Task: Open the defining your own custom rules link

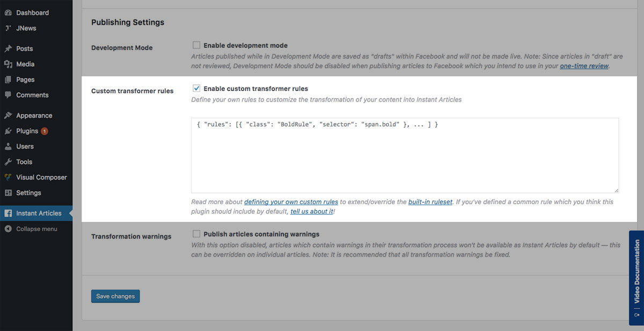Action: (x=291, y=202)
